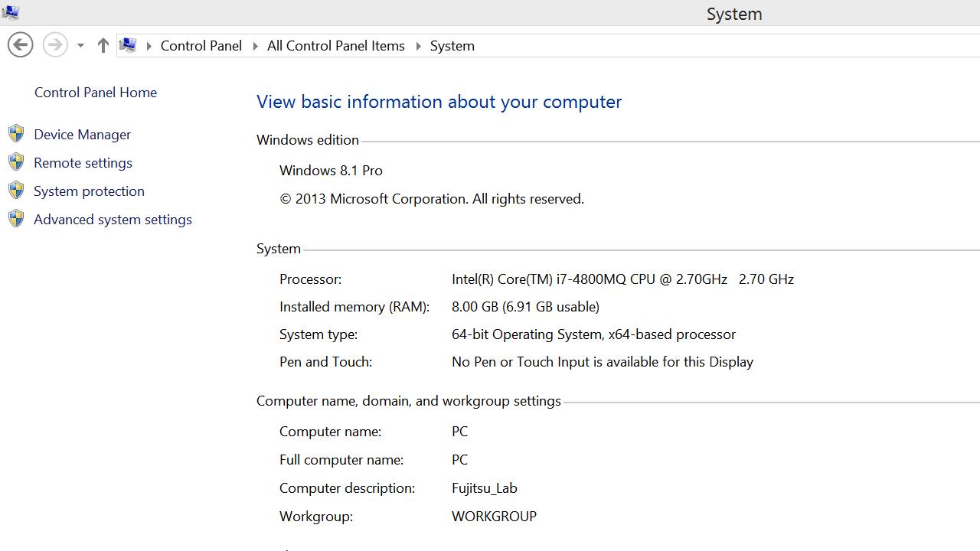Select System in the breadcrumb path
The width and height of the screenshot is (980, 551).
pyautogui.click(x=452, y=46)
